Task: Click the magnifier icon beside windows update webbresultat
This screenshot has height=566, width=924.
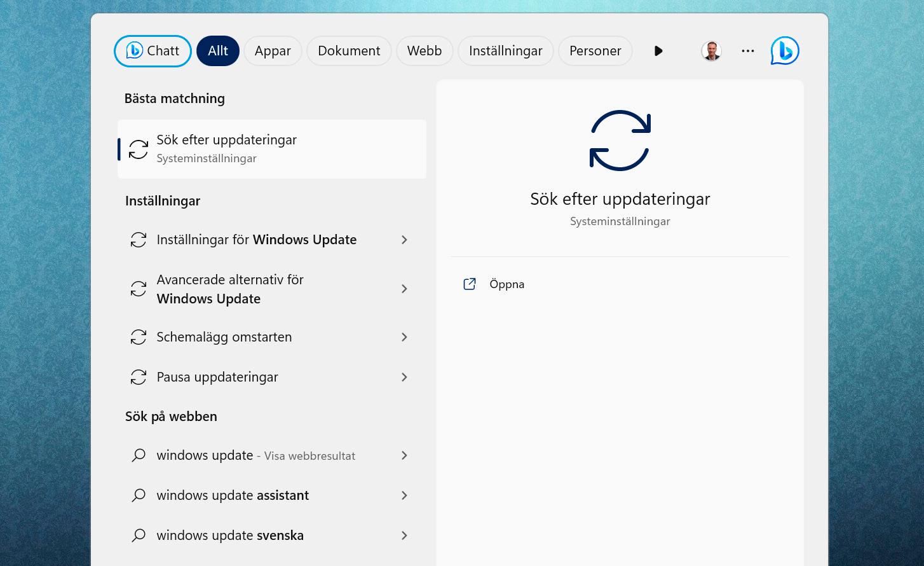Action: pos(139,455)
